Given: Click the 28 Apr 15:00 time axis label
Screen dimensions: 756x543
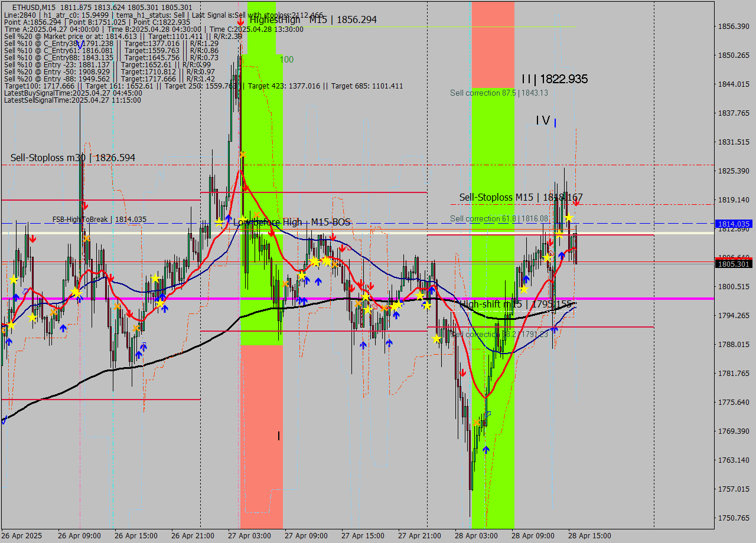Looking at the screenshot, I should [589, 535].
